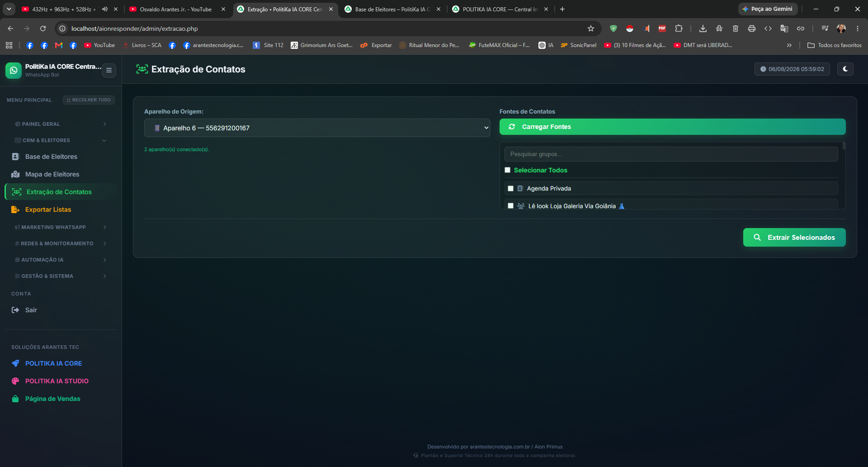Click the Pesquisar grupos search field
The image size is (868, 467).
(x=671, y=154)
